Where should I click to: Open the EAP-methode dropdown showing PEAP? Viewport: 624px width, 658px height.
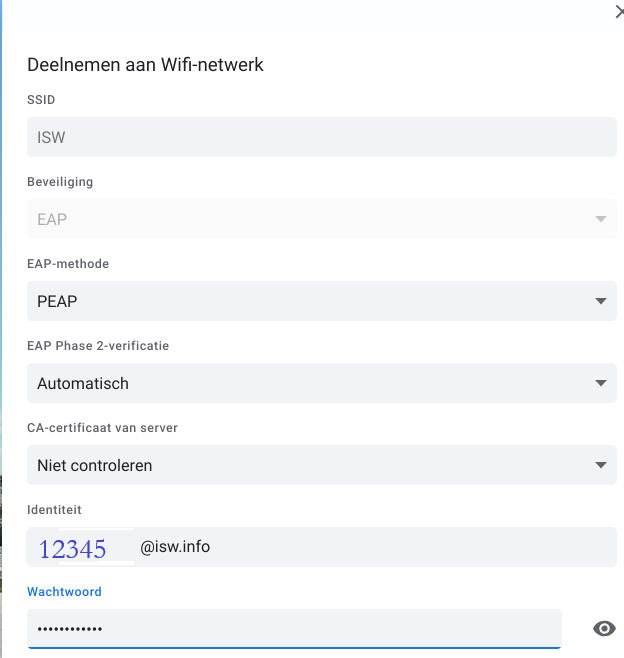tap(322, 301)
